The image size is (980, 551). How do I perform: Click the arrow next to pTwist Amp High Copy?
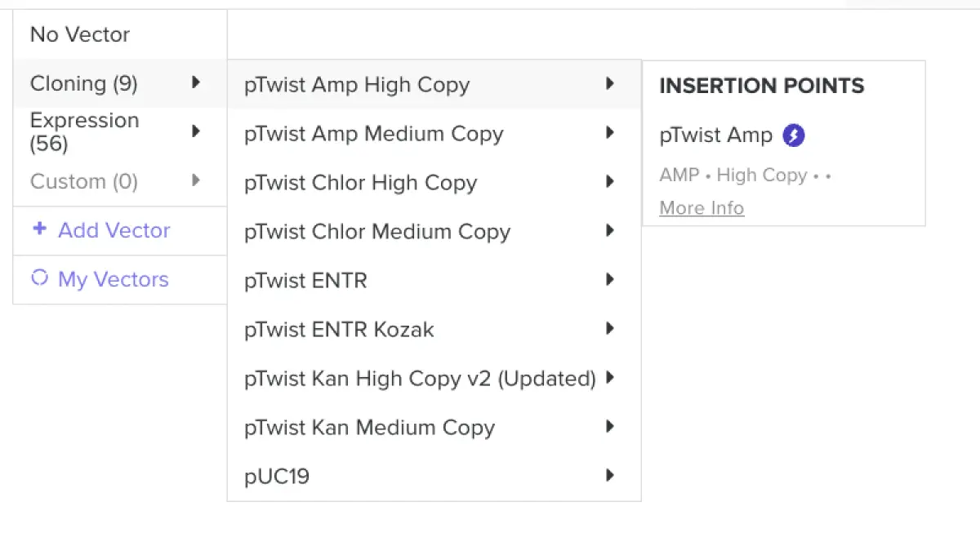(609, 83)
